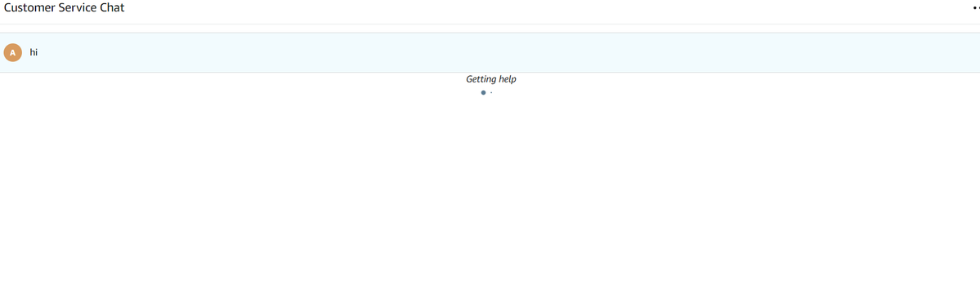The height and width of the screenshot is (303, 980).
Task: Click the 'Customer Service Chat' title
Action: tap(65, 8)
